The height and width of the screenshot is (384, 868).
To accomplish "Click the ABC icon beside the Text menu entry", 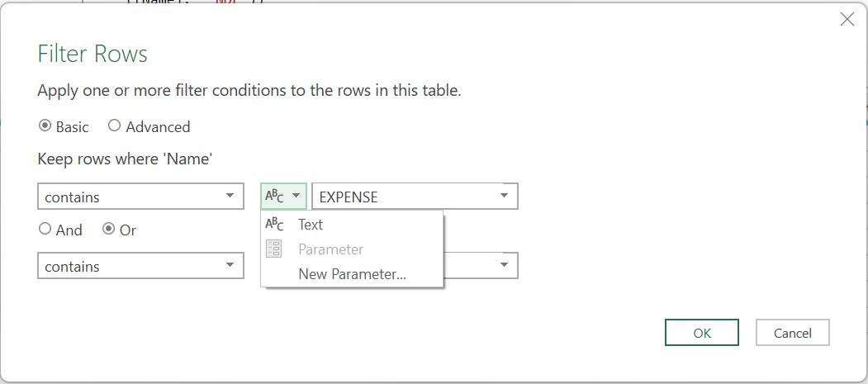I will click(274, 224).
